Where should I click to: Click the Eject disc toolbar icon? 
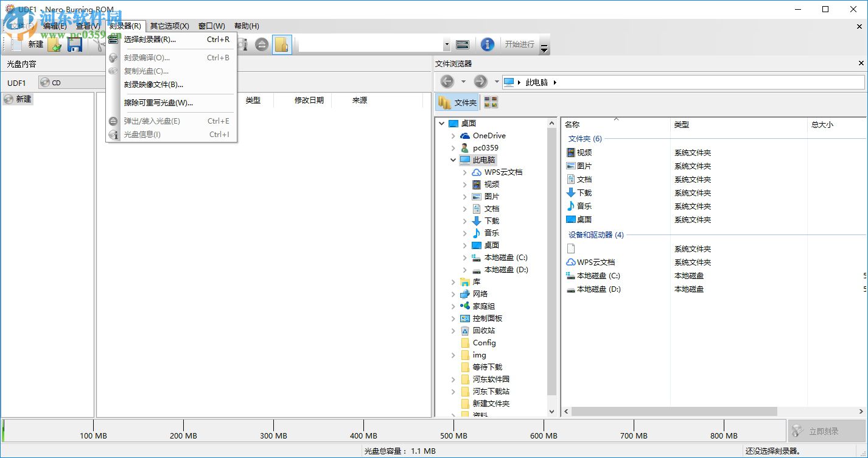[262, 44]
